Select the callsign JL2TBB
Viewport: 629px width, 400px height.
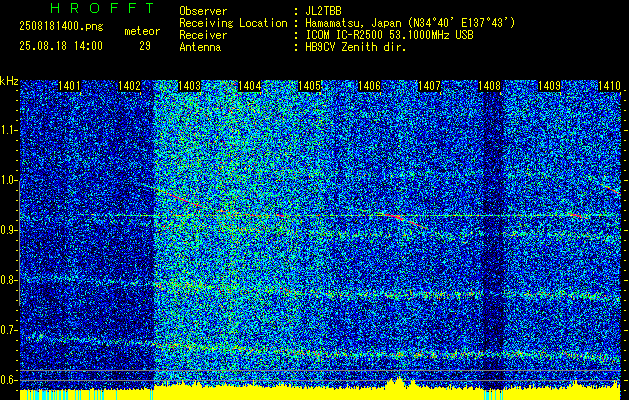pos(323,11)
